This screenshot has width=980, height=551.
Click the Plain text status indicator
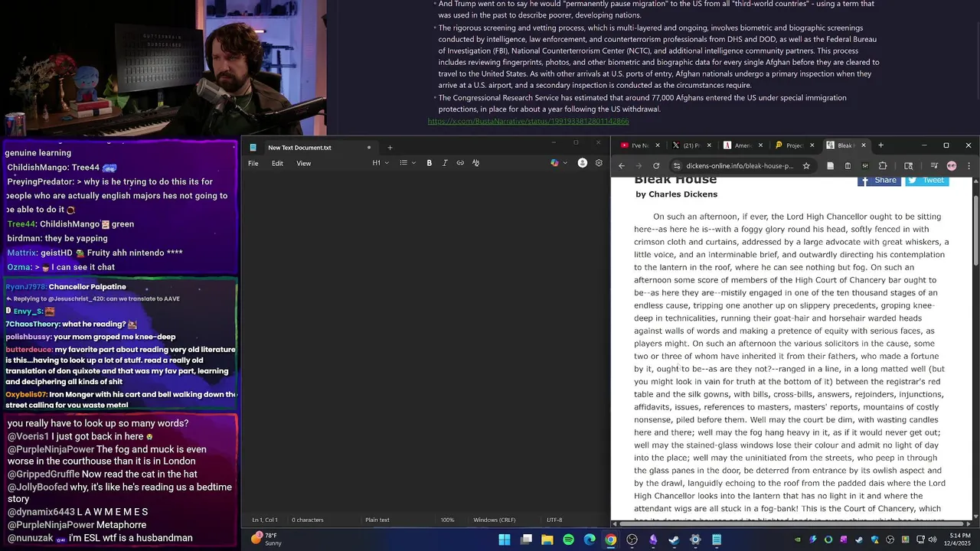377,520
